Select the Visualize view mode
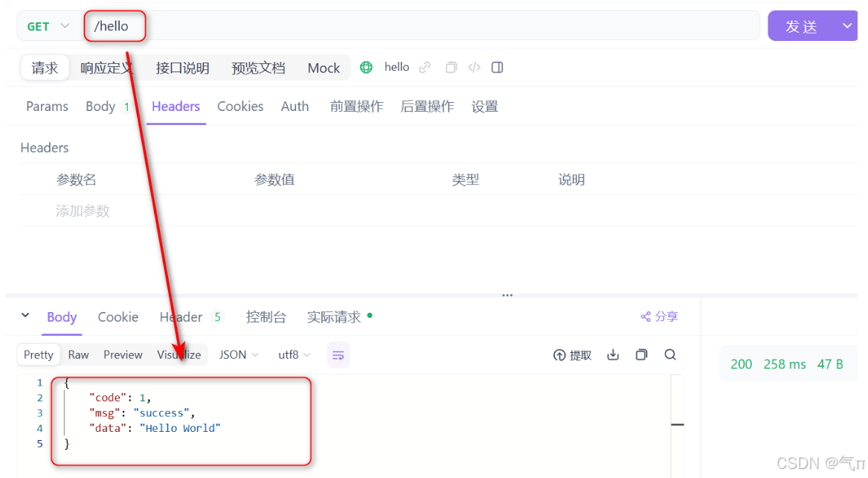The width and height of the screenshot is (868, 478). tap(179, 354)
